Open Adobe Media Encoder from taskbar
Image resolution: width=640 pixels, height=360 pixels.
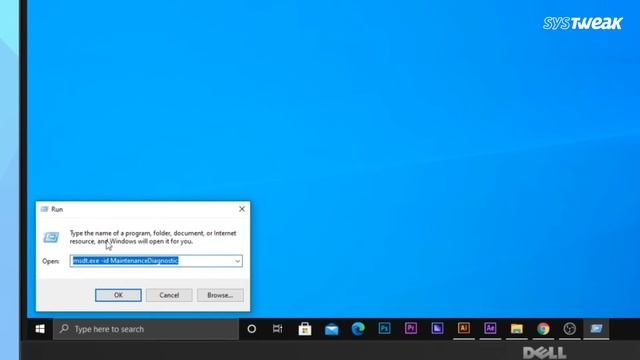(437, 329)
